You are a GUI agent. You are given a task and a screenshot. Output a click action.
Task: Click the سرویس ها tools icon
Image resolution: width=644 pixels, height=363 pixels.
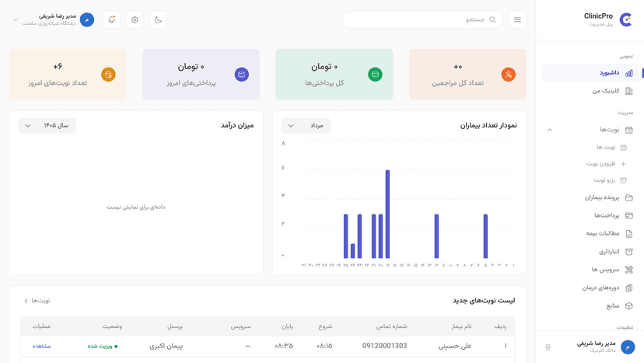[628, 270]
